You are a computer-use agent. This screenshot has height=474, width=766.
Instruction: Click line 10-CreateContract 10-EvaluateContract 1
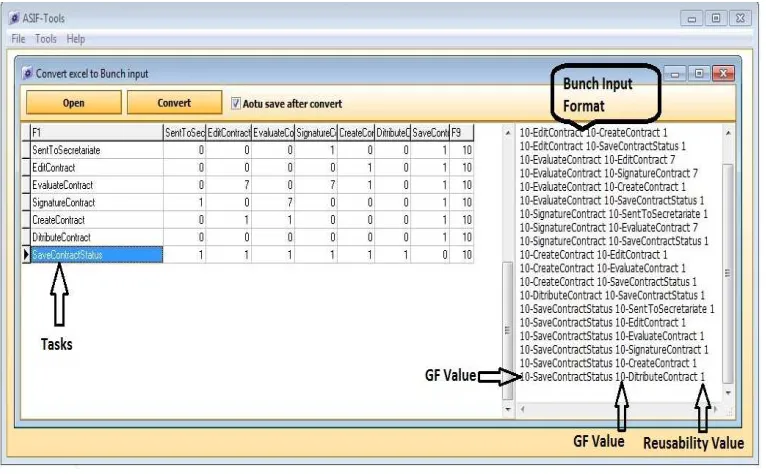(602, 268)
